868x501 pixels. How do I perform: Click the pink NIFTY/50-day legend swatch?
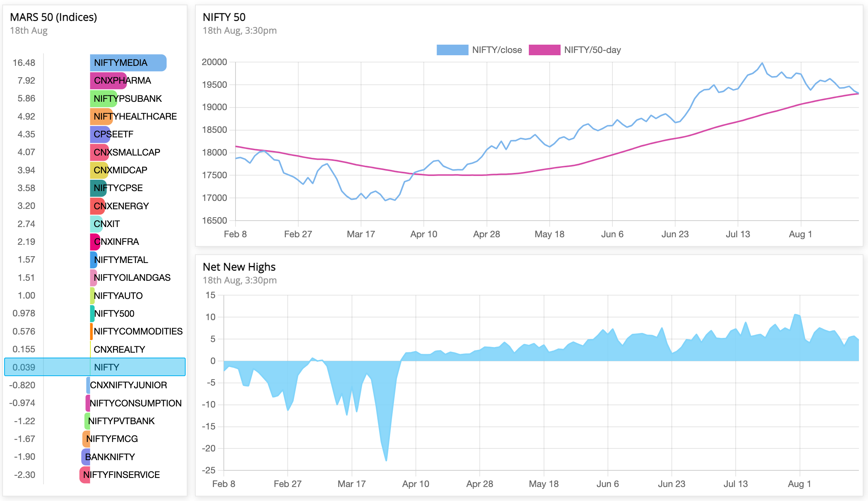click(544, 50)
